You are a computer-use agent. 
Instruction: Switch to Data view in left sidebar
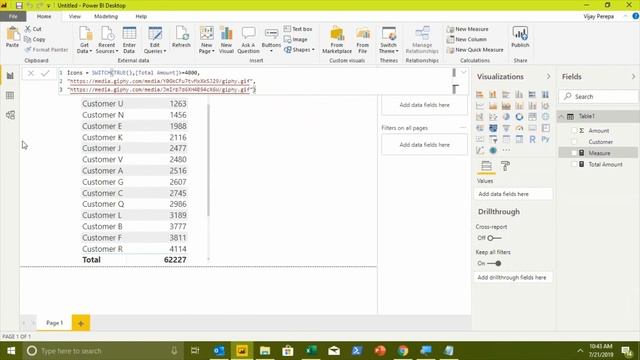tap(10, 96)
